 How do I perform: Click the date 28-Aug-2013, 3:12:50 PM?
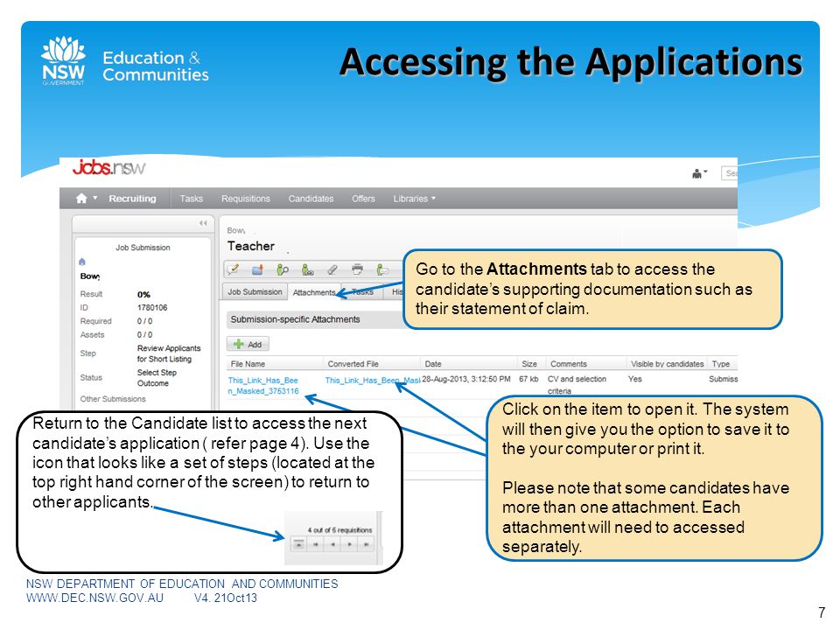pos(466,379)
